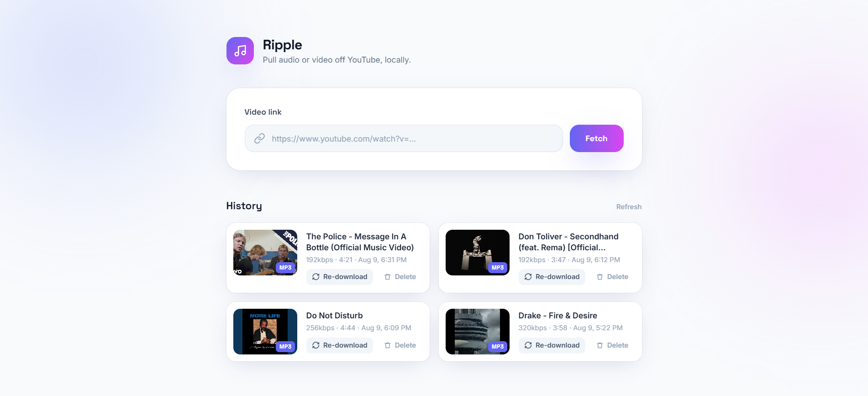Viewport: 868px width, 396px height.
Task: Re-download the Do Not Disturb track
Action: coord(340,345)
